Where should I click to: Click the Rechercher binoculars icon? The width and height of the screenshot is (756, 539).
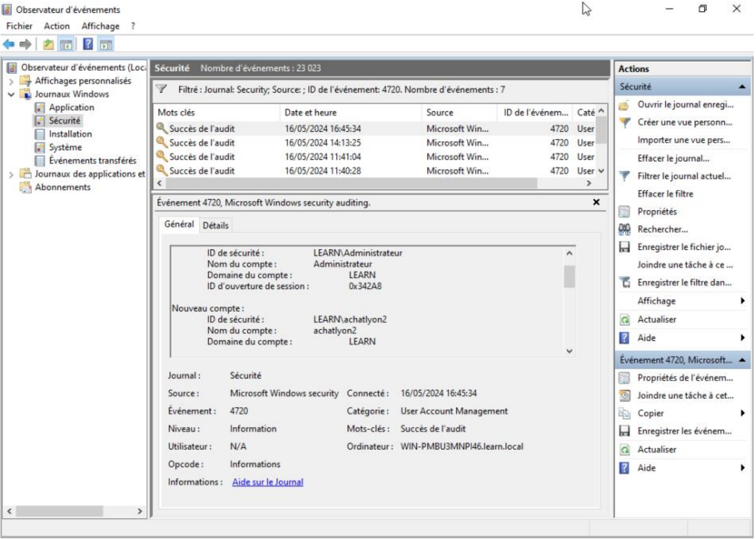coord(625,229)
